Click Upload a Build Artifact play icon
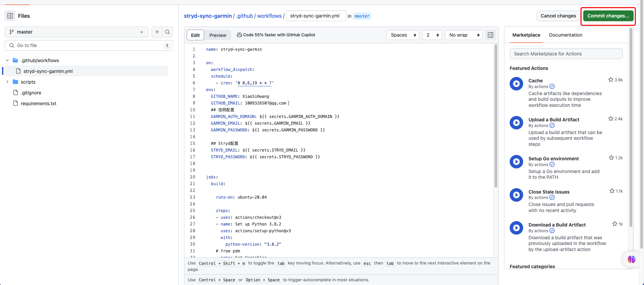This screenshot has width=644, height=285. click(516, 123)
